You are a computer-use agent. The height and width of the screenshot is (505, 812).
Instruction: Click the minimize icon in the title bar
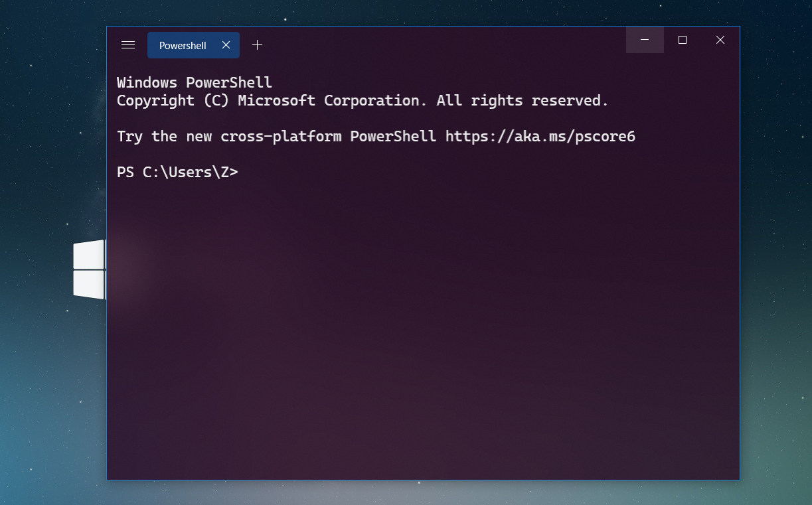pyautogui.click(x=645, y=40)
